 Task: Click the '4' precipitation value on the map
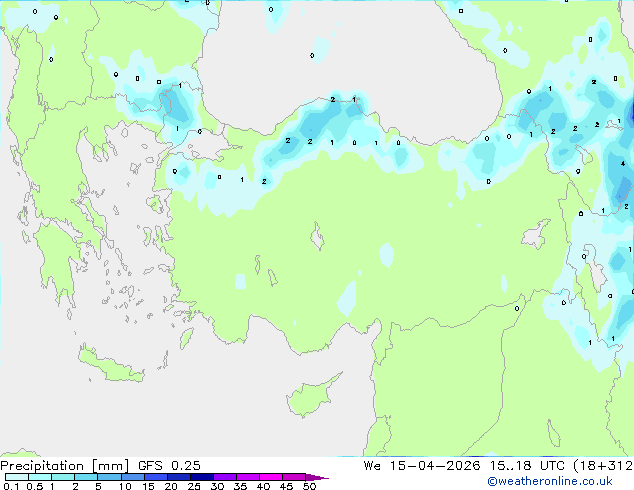tap(623, 164)
